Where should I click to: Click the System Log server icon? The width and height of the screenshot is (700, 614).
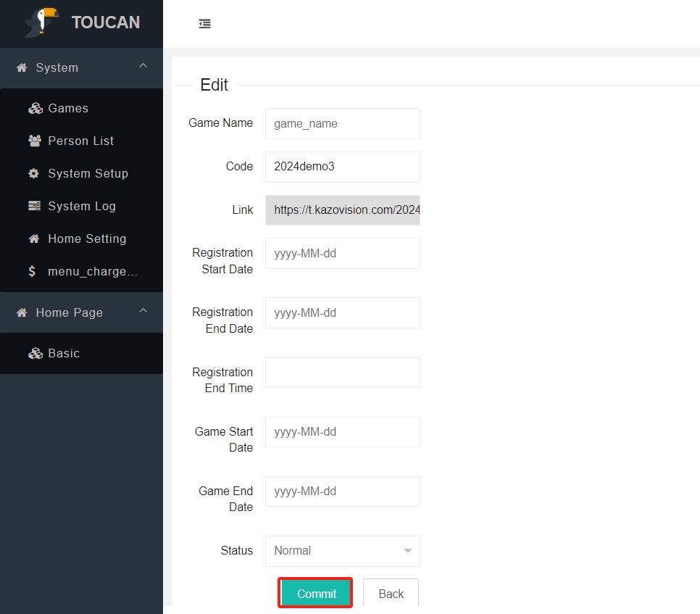pyautogui.click(x=34, y=207)
